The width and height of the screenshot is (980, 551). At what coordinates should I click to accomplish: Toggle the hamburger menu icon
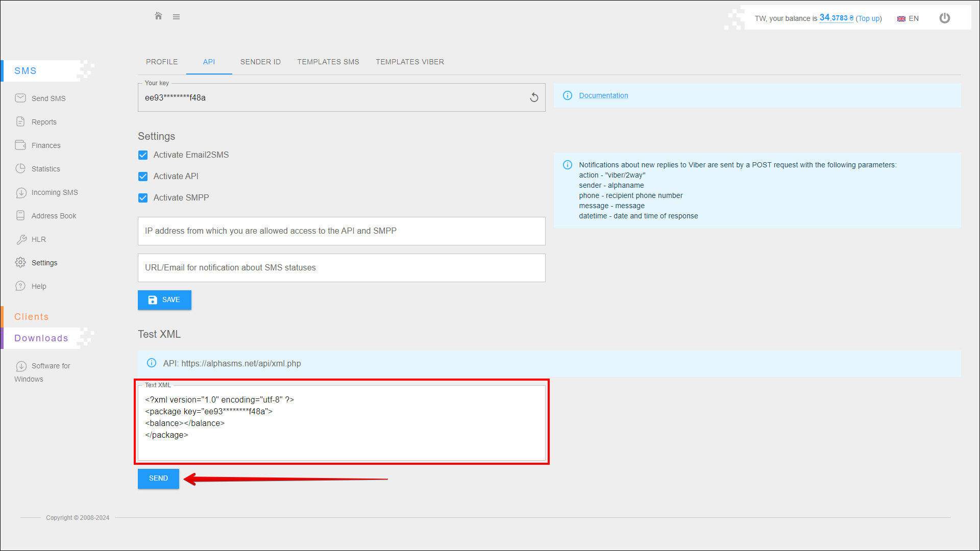tap(176, 17)
